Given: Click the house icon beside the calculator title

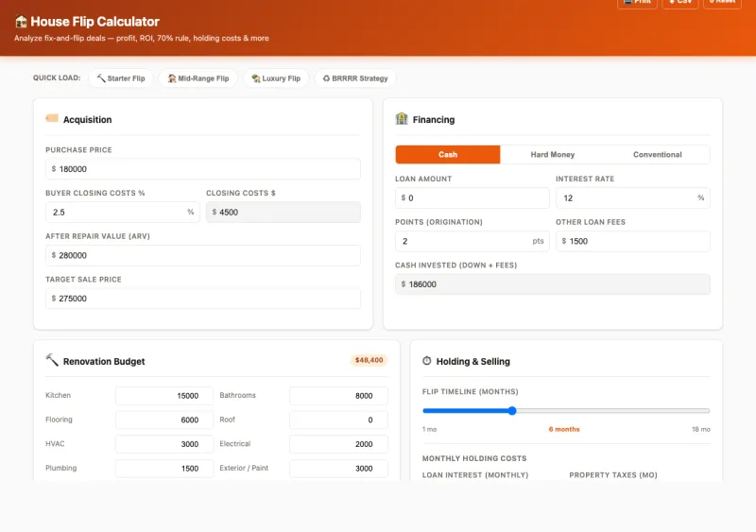Looking at the screenshot, I should pos(21,22).
